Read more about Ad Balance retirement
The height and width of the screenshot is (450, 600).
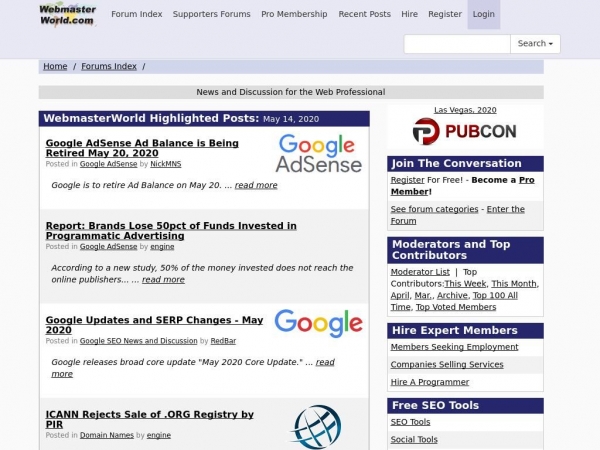tap(256, 185)
